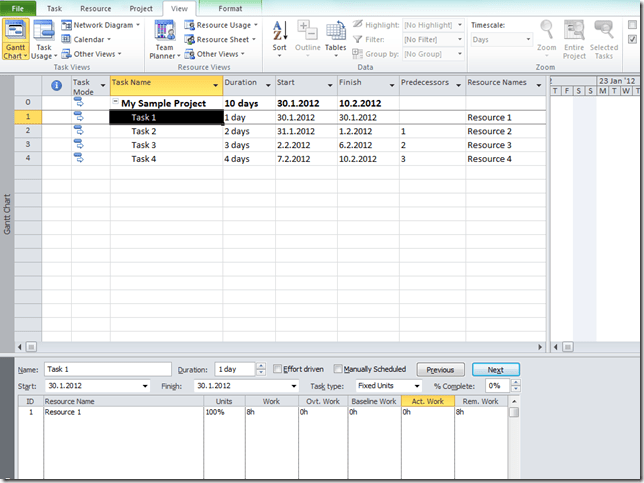Click the Name field containing Task 1
The width and height of the screenshot is (644, 483).
click(107, 369)
